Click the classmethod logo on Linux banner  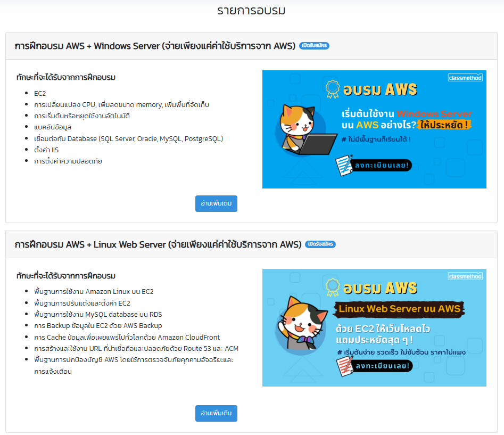coord(465,276)
